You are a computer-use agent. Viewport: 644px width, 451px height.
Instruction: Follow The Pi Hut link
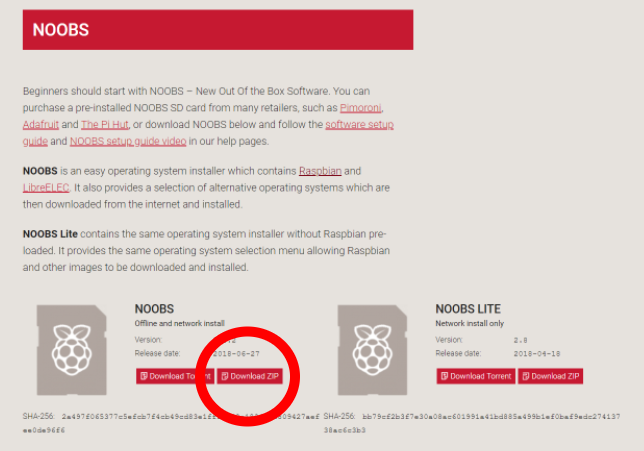click(105, 124)
